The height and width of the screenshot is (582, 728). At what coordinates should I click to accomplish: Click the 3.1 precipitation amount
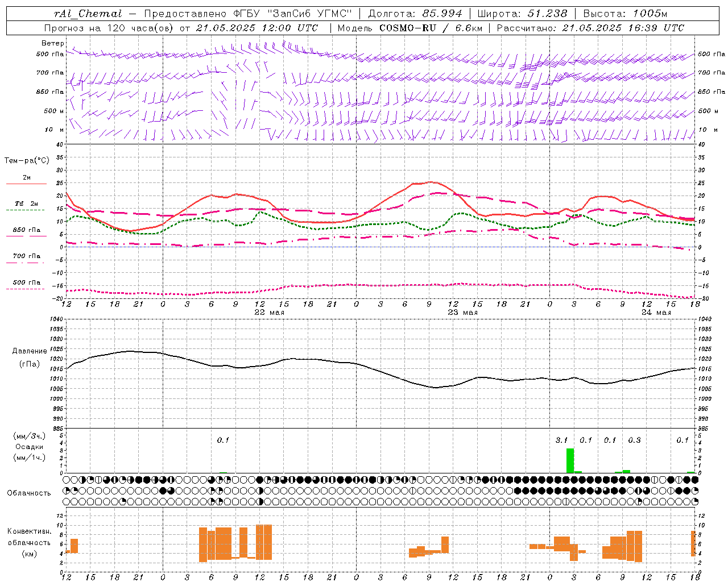(561, 440)
